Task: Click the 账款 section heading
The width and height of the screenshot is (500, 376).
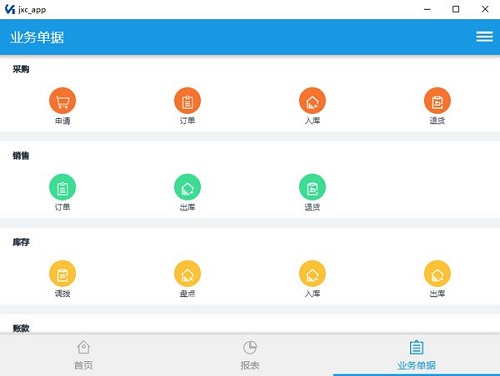Action: 21,328
